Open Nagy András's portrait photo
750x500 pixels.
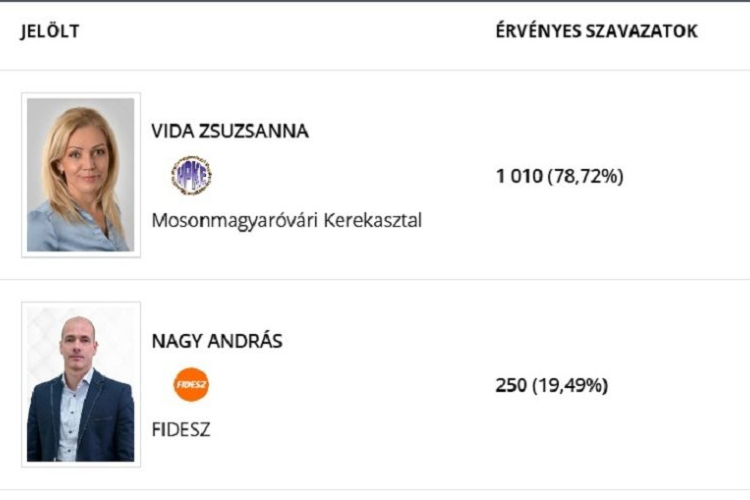[81, 385]
